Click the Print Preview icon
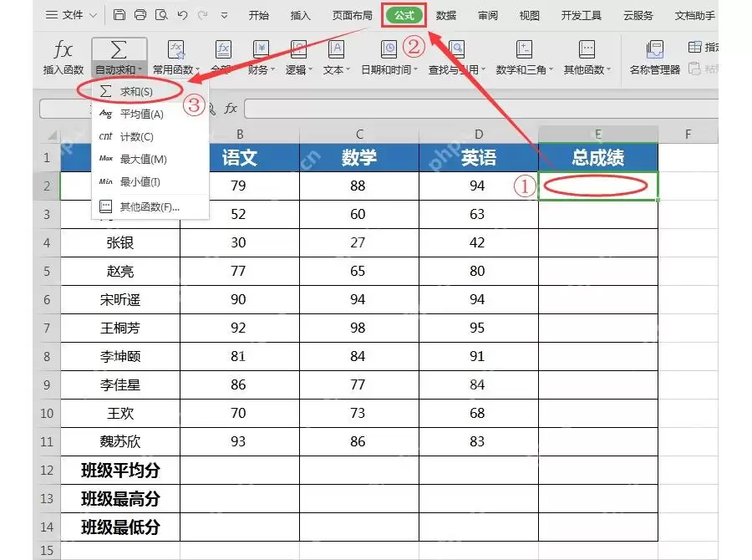Viewport: 752px width, 560px height. [161, 15]
